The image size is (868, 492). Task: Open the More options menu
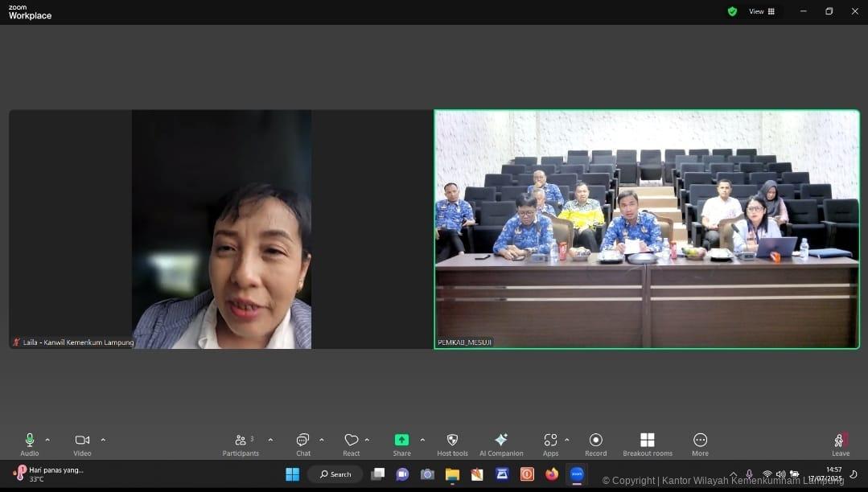point(700,441)
